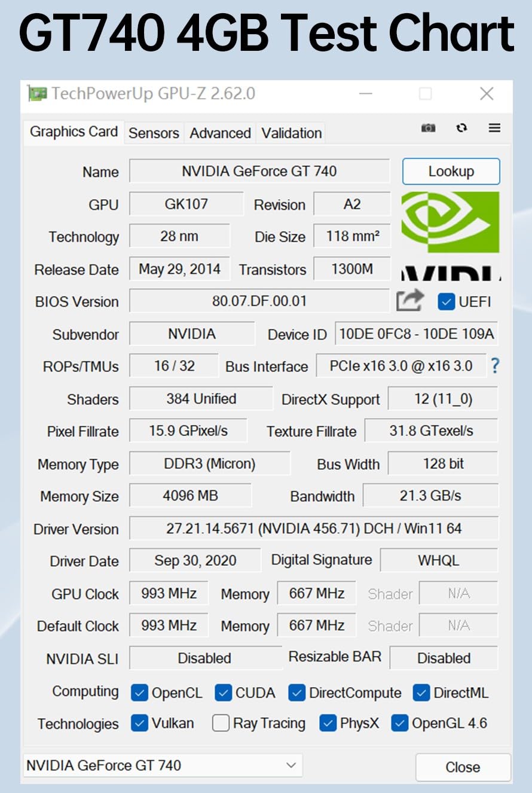Click the camera screenshot icon
This screenshot has width=532, height=793.
428,128
